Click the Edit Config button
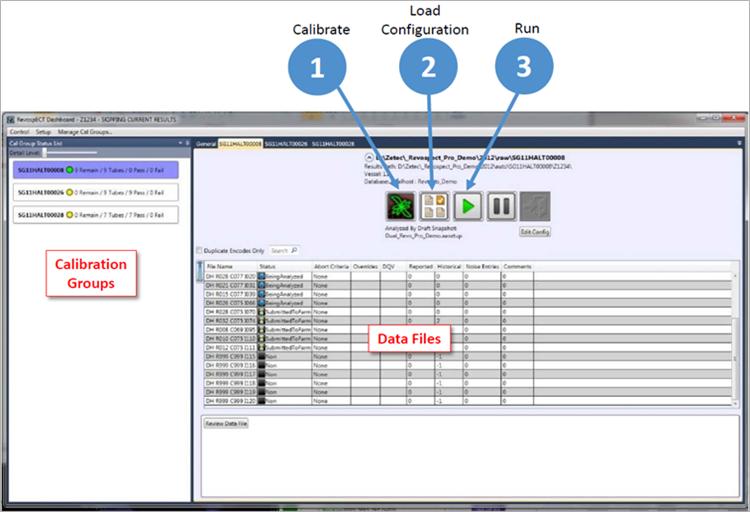Viewport: 750px width, 512px height. pos(535,232)
